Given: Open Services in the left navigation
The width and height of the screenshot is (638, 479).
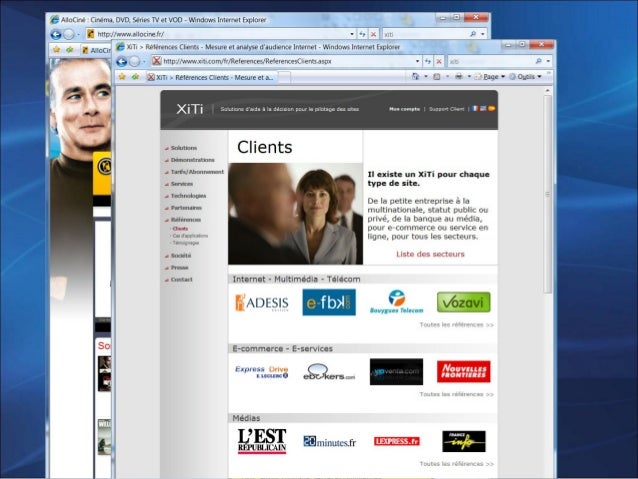Looking at the screenshot, I should point(181,184).
